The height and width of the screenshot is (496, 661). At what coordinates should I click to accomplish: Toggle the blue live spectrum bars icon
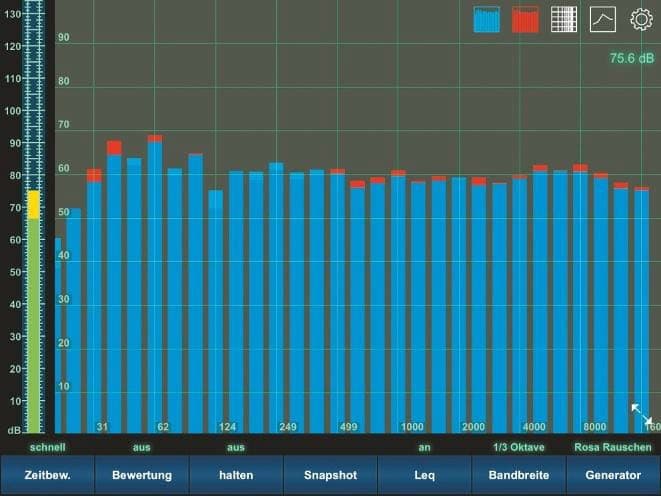[x=487, y=20]
